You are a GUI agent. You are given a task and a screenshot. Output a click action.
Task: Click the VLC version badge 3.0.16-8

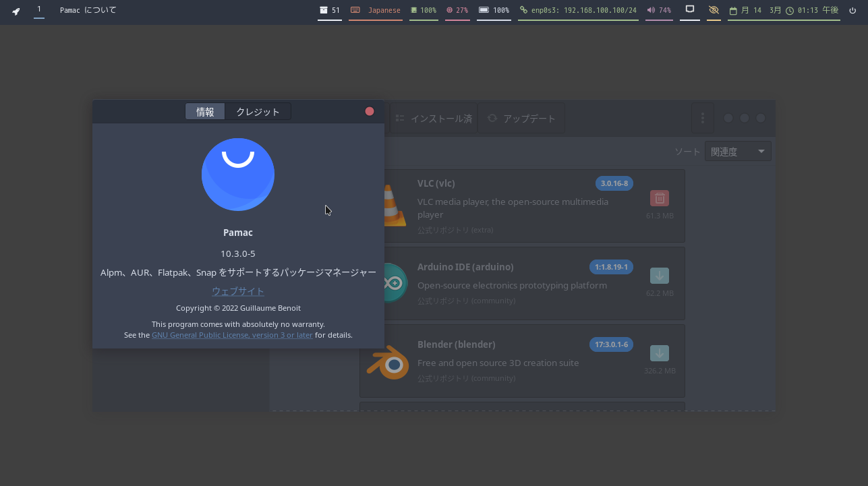click(614, 183)
